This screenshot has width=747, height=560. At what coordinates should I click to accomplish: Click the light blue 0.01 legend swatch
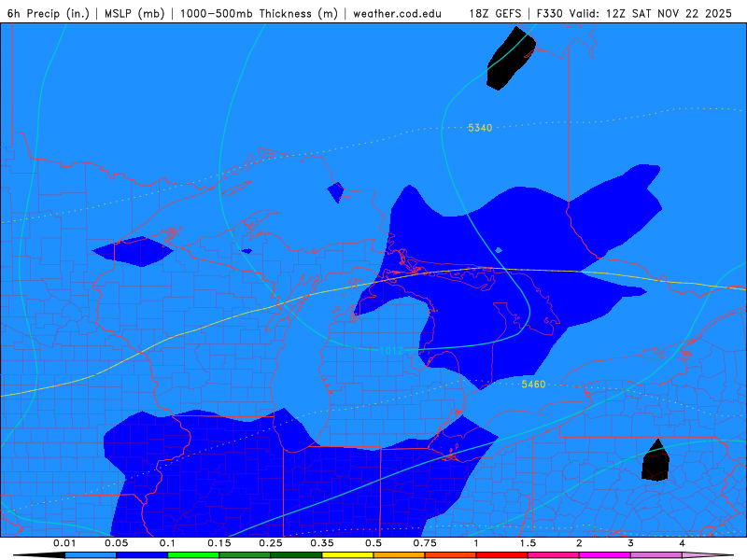91,555
